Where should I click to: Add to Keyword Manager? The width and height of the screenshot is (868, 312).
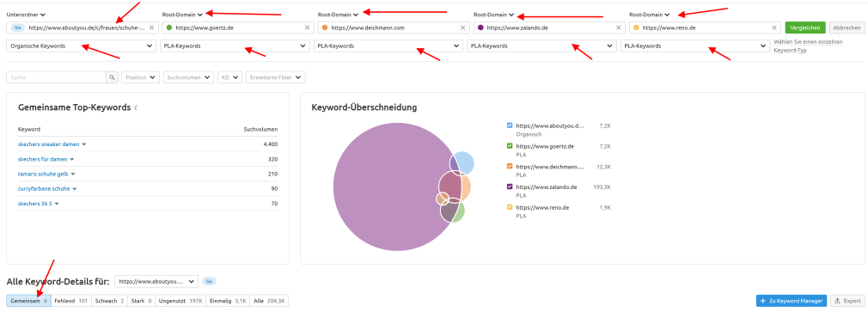click(791, 301)
